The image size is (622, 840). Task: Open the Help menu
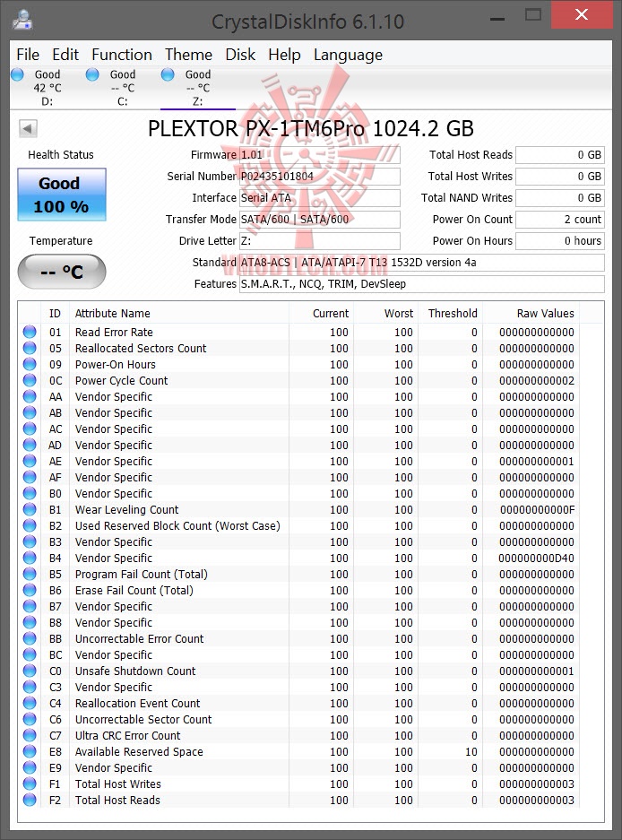pos(284,55)
